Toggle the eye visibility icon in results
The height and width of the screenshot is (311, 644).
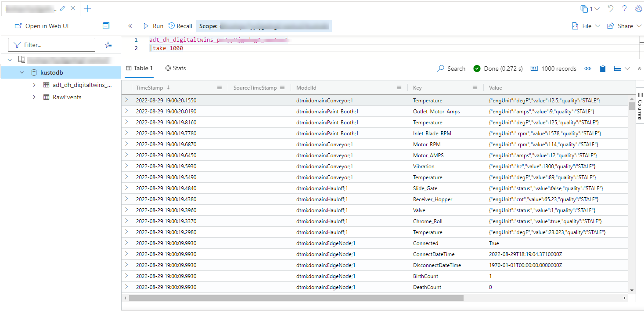point(588,69)
